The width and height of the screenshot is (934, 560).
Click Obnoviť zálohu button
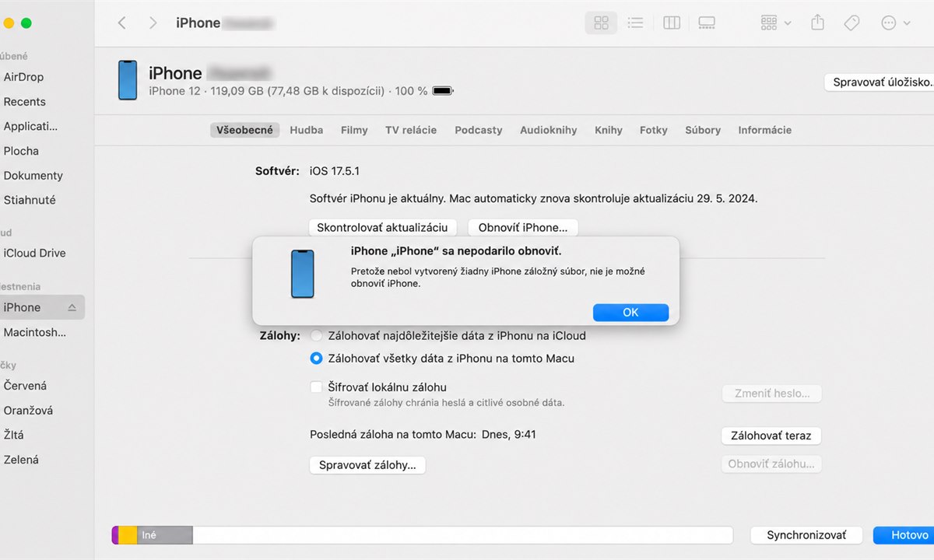point(771,464)
